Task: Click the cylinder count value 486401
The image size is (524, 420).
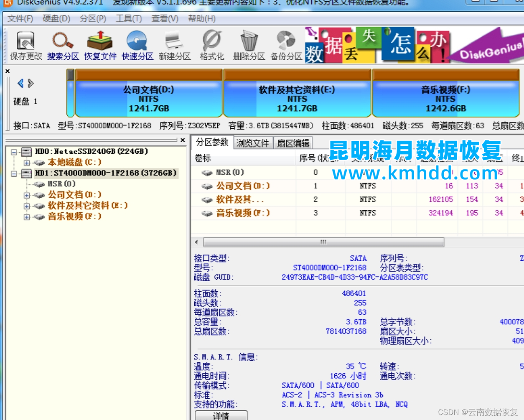Action: click(x=354, y=294)
